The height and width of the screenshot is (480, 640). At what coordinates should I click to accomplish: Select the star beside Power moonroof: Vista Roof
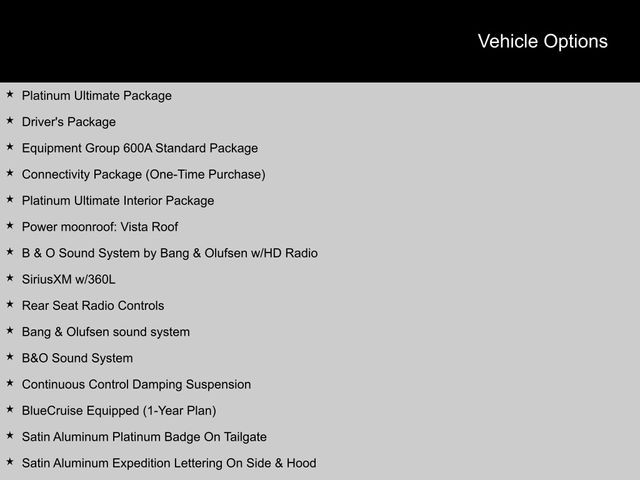coord(10,226)
